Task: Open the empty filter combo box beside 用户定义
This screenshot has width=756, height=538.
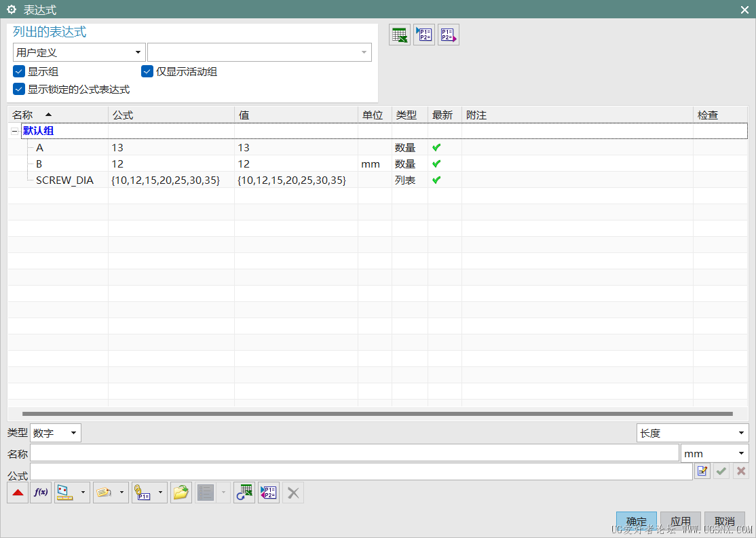Action: [259, 52]
